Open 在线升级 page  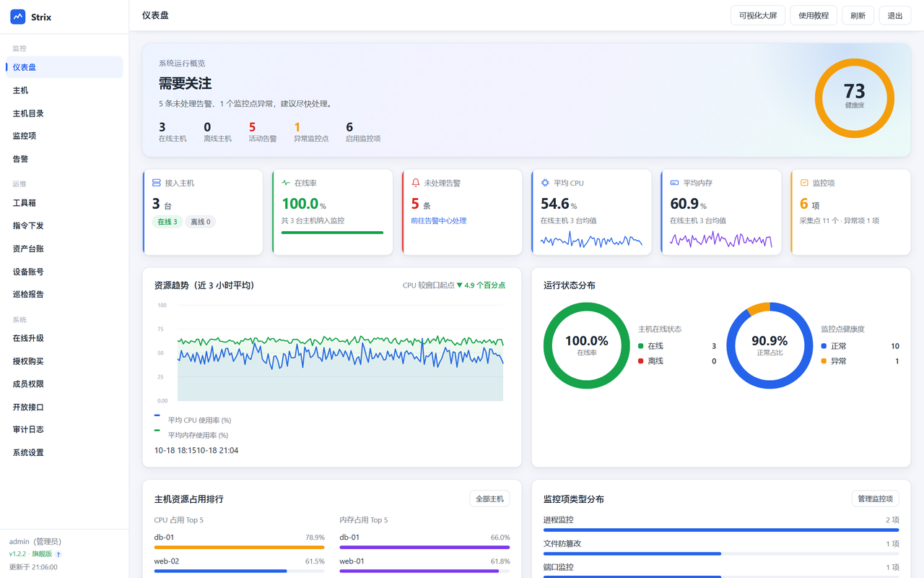(x=64, y=338)
